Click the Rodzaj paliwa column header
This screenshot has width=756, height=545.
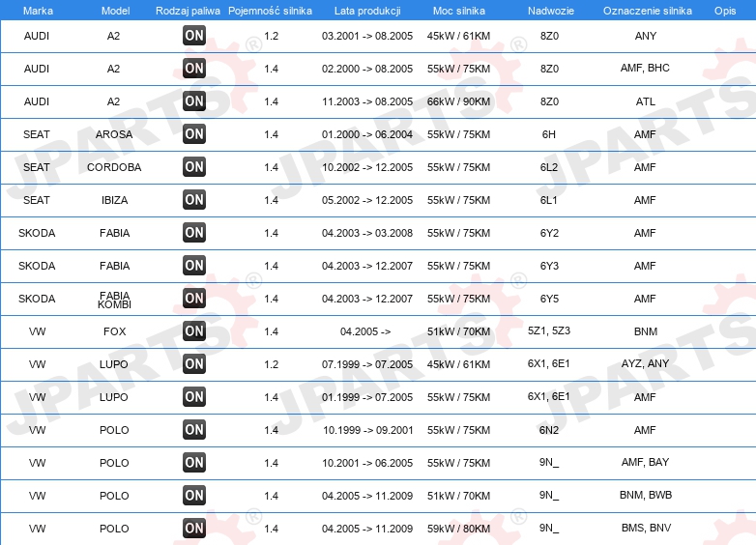(x=188, y=11)
